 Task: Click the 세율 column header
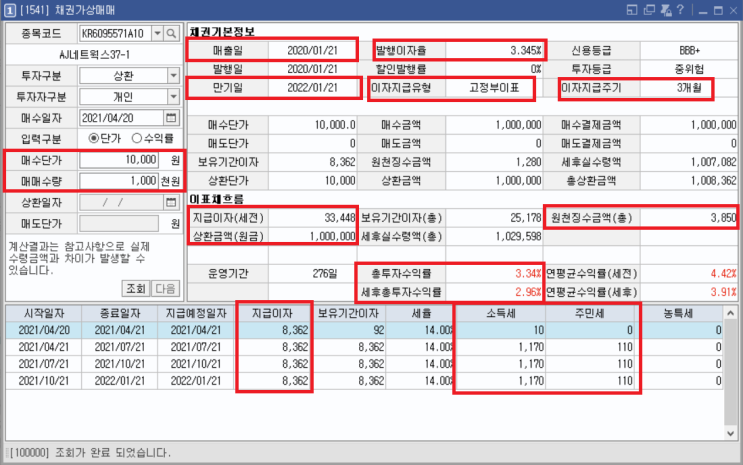tap(420, 313)
